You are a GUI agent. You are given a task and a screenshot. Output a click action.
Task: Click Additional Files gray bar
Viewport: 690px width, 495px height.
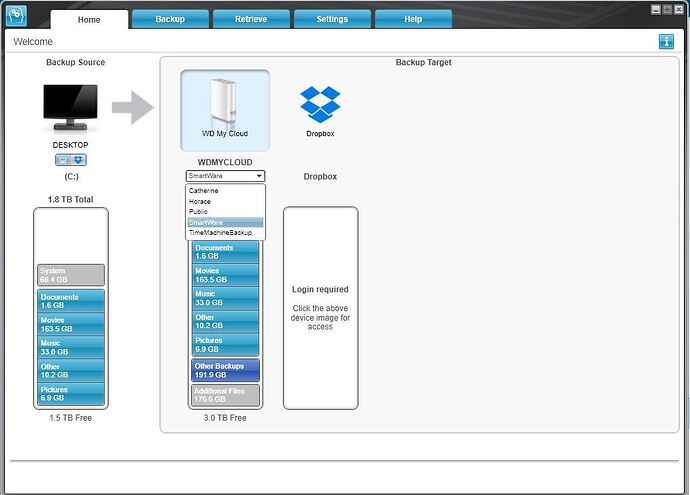(225, 395)
